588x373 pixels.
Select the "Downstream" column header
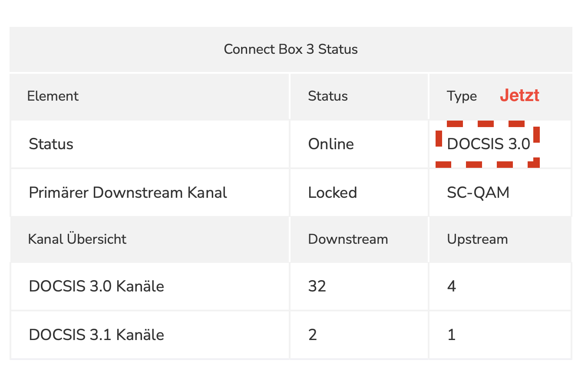coord(348,239)
